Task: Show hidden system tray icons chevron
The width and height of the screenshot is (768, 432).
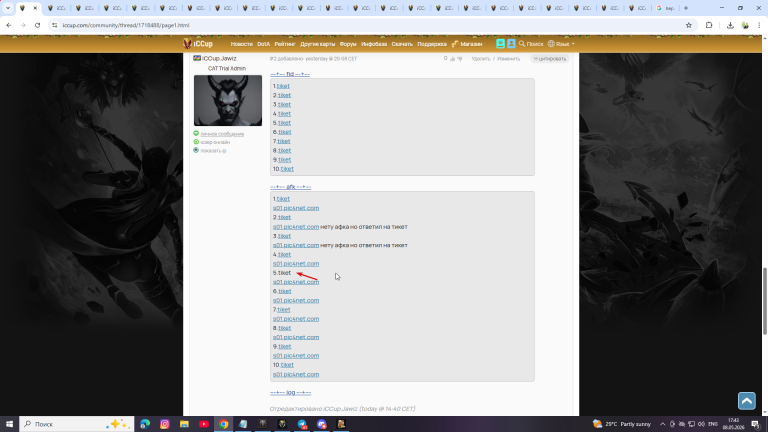Action: click(x=662, y=424)
